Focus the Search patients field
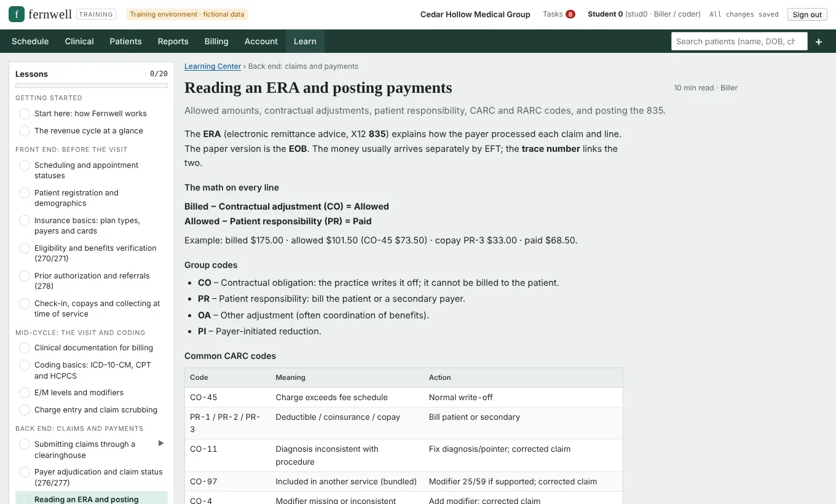 739,41
